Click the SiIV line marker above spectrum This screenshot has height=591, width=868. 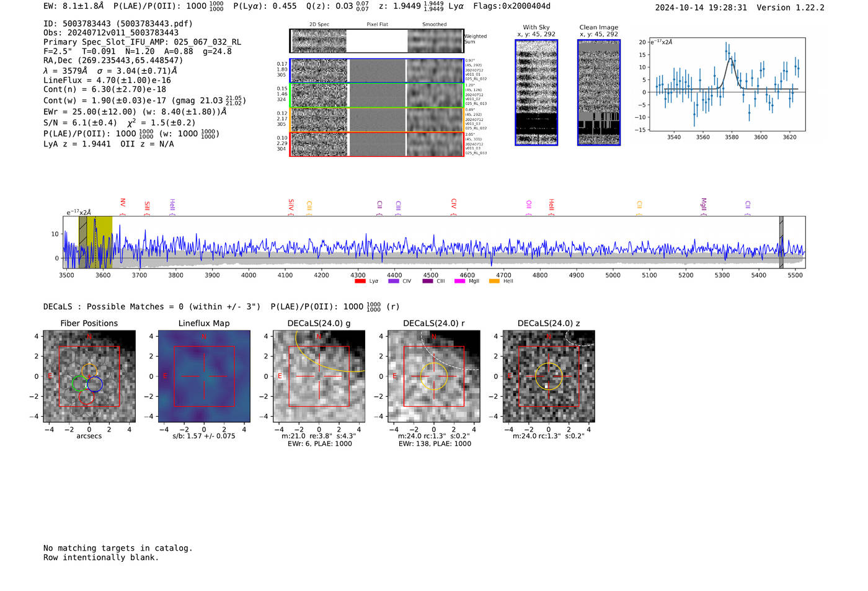pos(291,207)
